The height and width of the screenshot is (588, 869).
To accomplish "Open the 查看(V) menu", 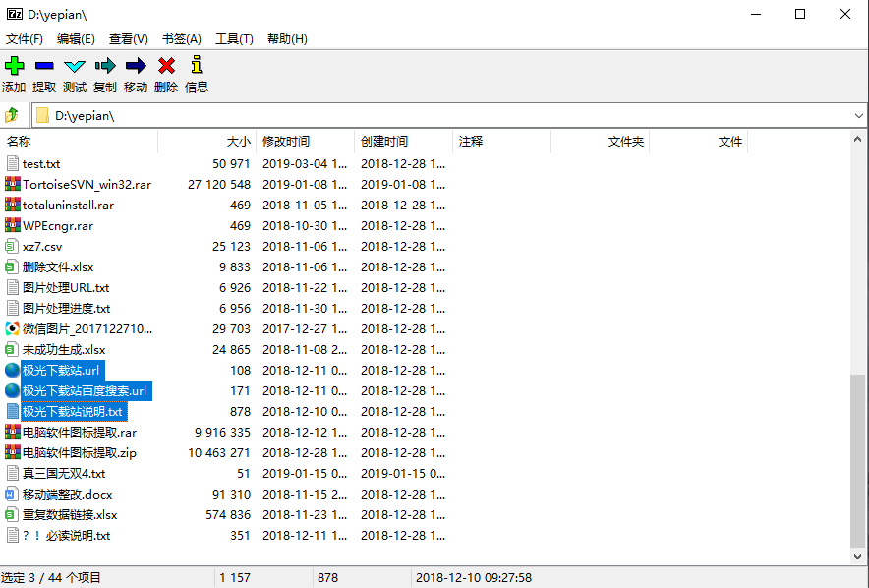I will [129, 38].
